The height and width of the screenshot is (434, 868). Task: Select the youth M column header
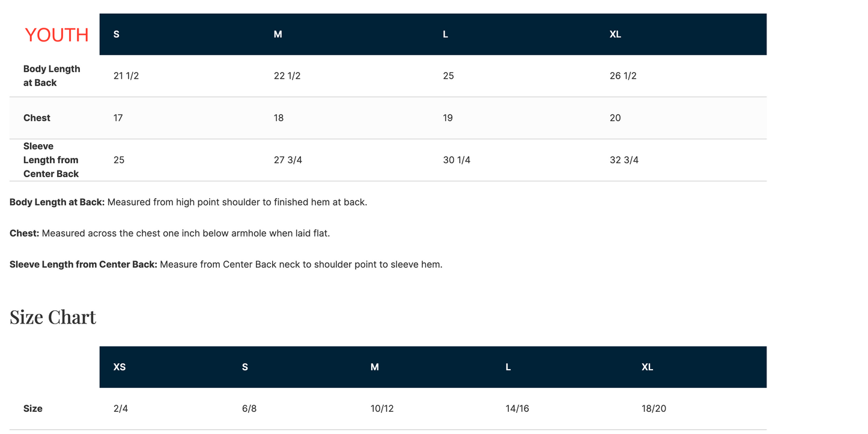tap(278, 34)
